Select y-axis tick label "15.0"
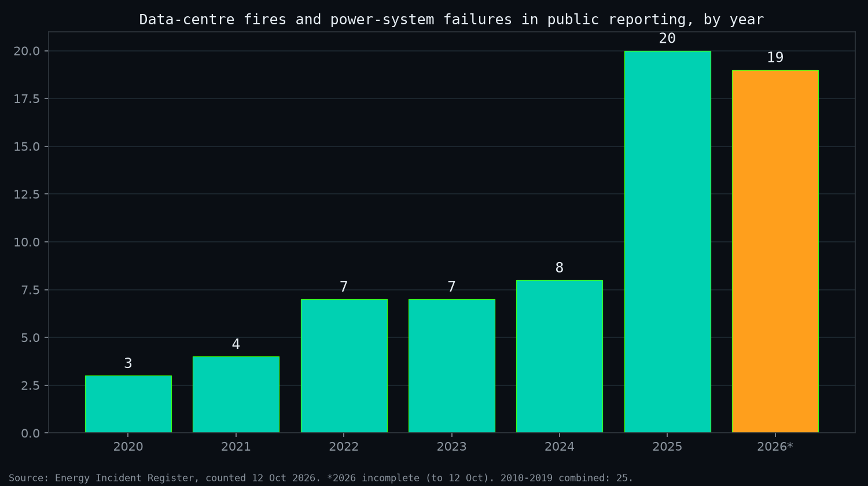The image size is (868, 486). tap(27, 146)
